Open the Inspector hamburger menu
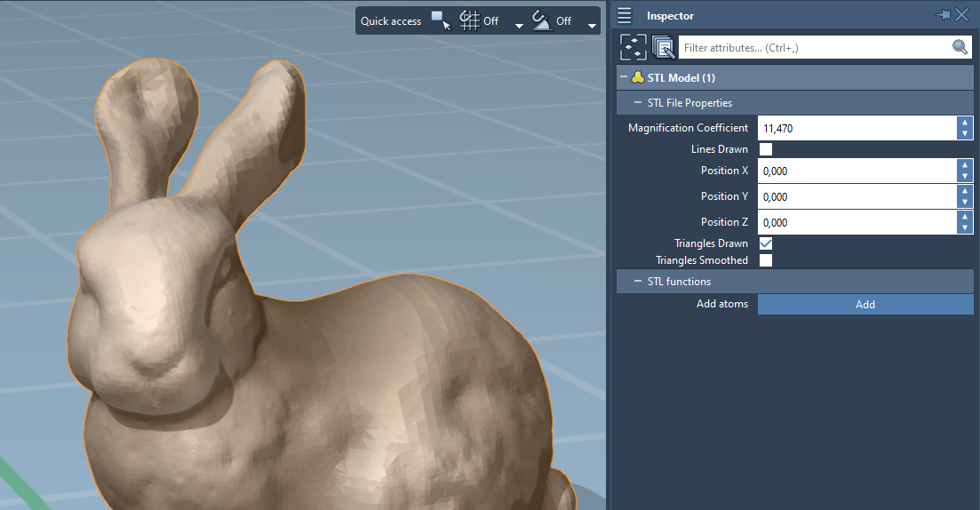This screenshot has height=510, width=980. (625, 16)
